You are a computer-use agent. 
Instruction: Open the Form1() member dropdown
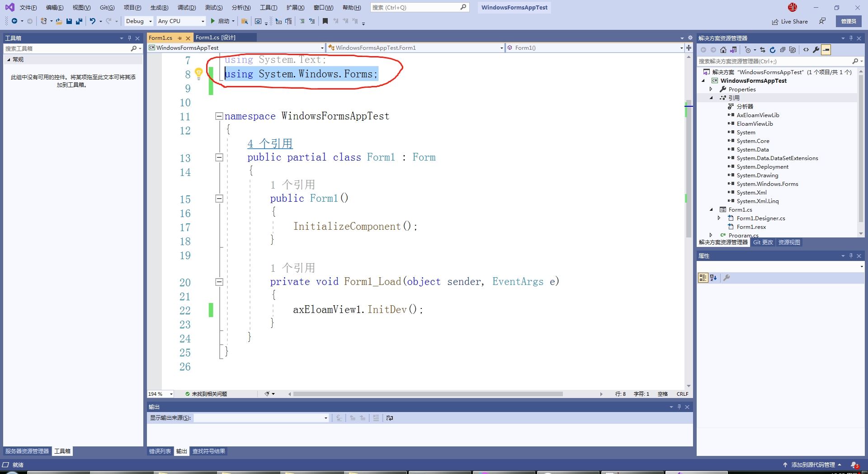point(595,47)
